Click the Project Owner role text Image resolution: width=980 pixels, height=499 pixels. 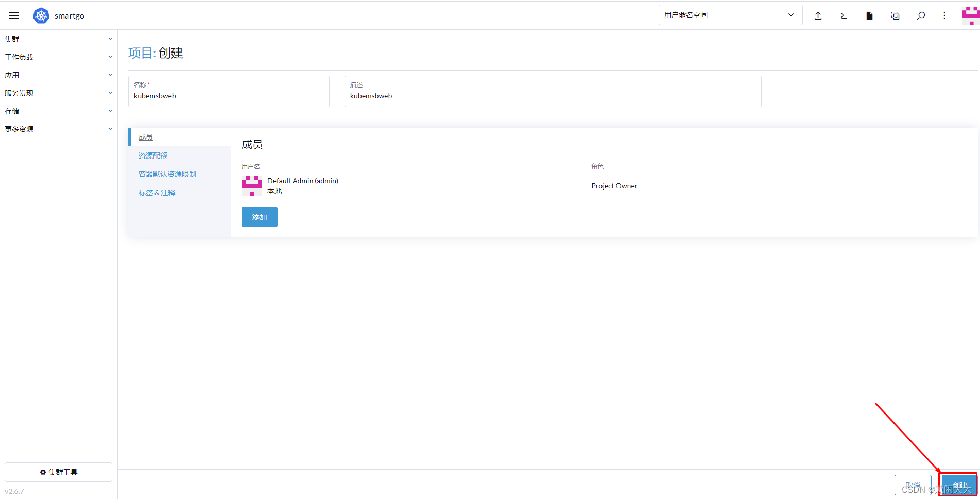point(614,186)
